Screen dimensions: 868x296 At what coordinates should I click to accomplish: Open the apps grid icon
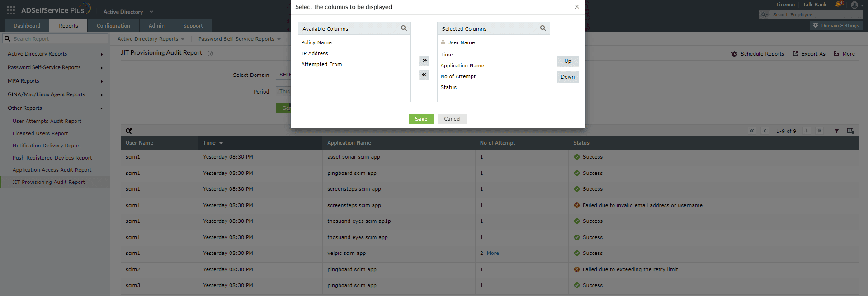11,10
